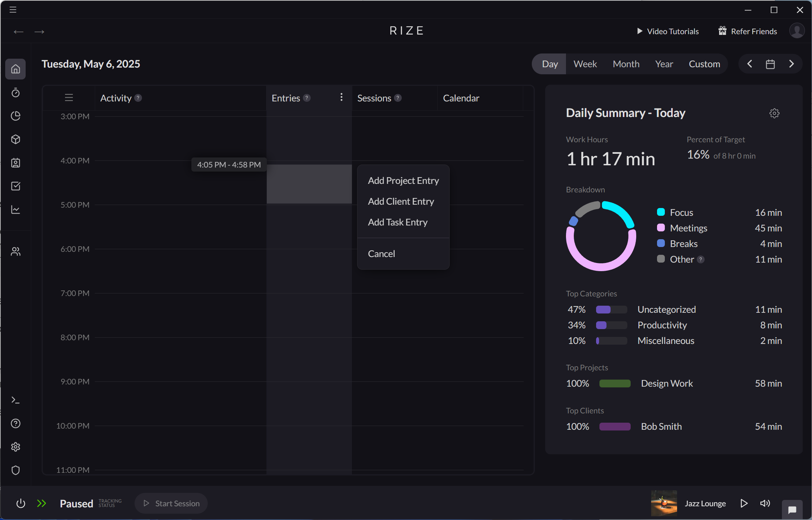Viewport: 812px width, 520px height.
Task: Switch to the Month tab
Action: [x=626, y=64]
